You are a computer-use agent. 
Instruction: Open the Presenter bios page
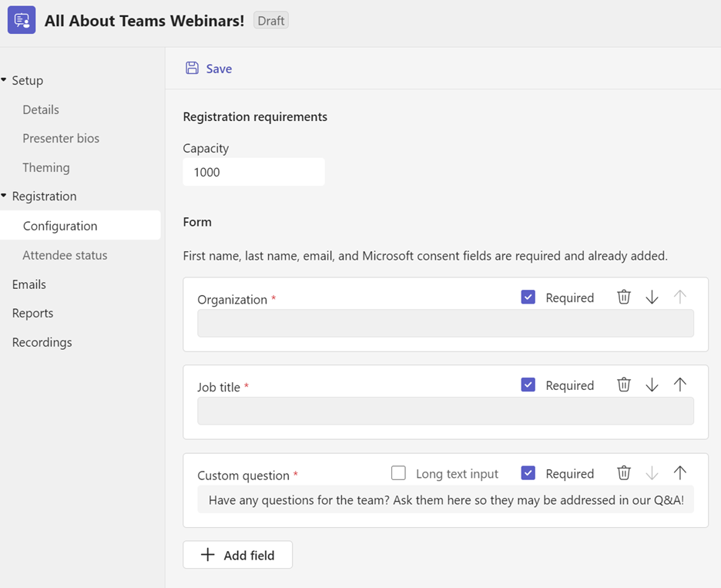61,139
